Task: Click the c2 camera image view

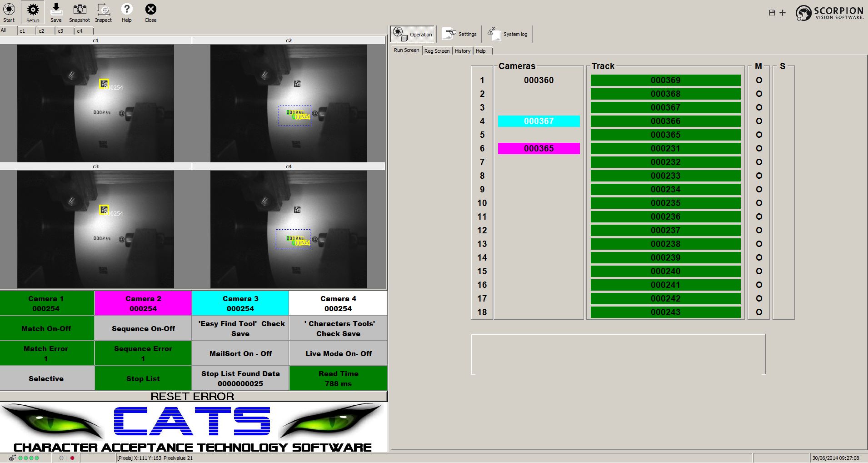Action: [x=289, y=103]
